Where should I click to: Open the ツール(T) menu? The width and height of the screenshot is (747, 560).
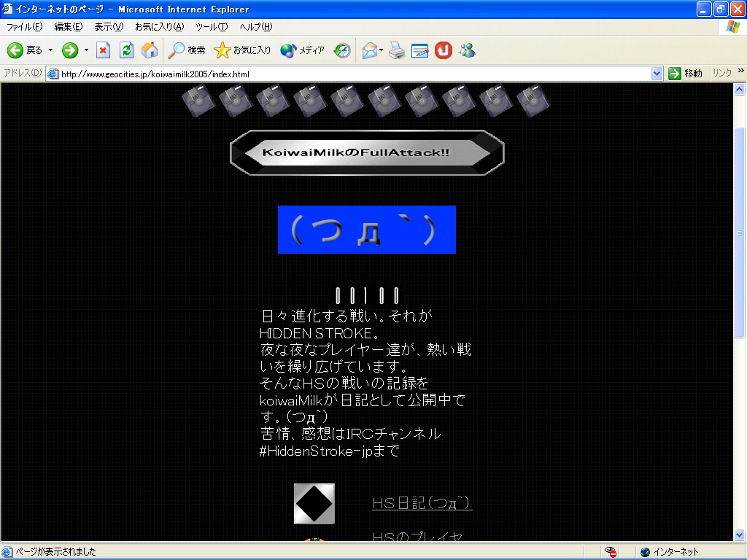(x=211, y=27)
